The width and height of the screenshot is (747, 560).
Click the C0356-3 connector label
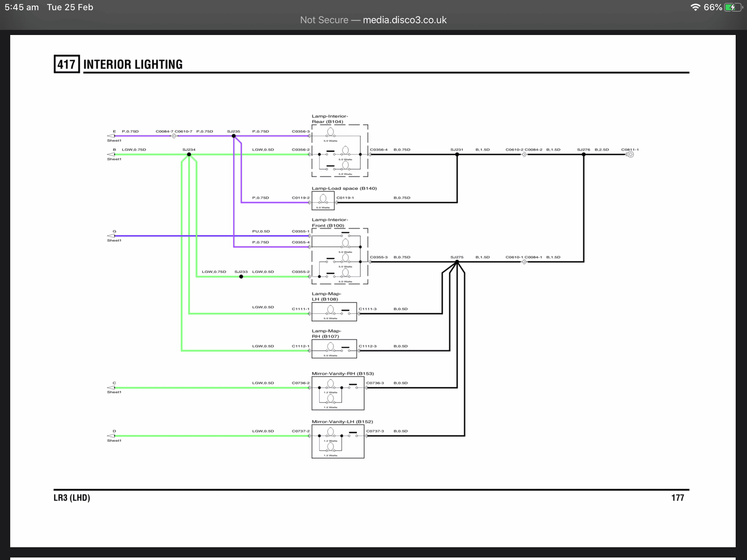click(x=301, y=132)
